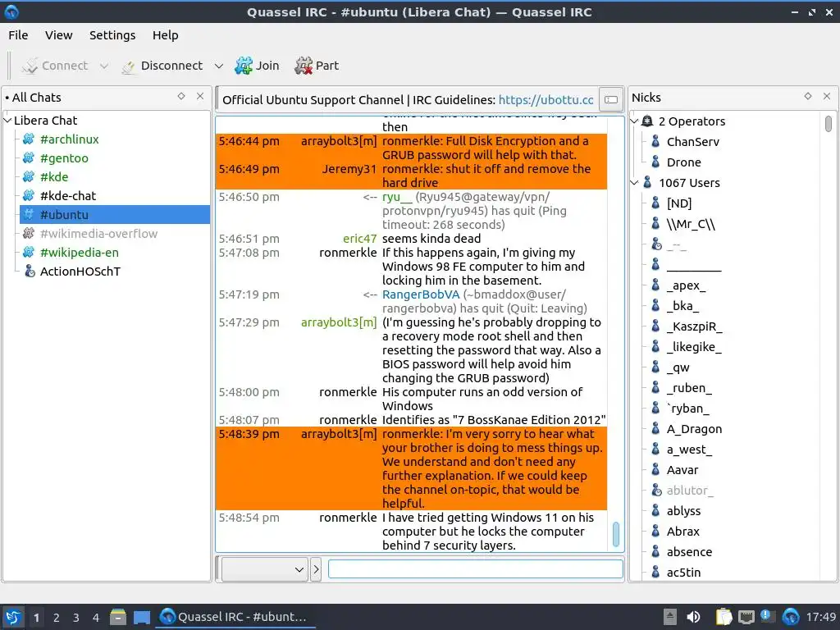The height and width of the screenshot is (630, 840).
Task: Click the user icon beside ac5tin
Action: (x=655, y=573)
